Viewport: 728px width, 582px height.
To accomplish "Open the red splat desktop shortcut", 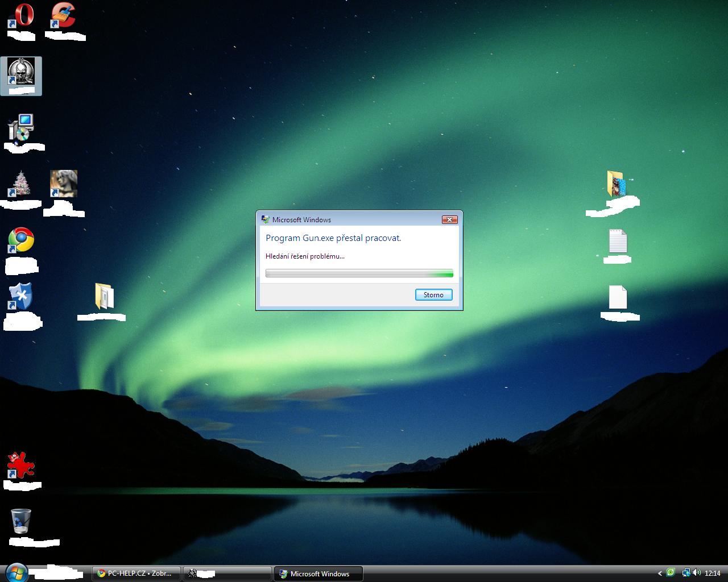I will 21,465.
